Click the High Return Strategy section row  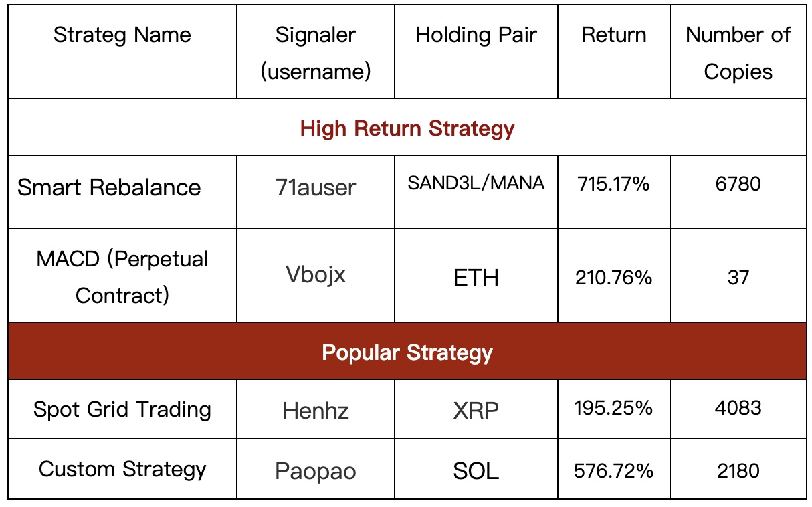(407, 128)
